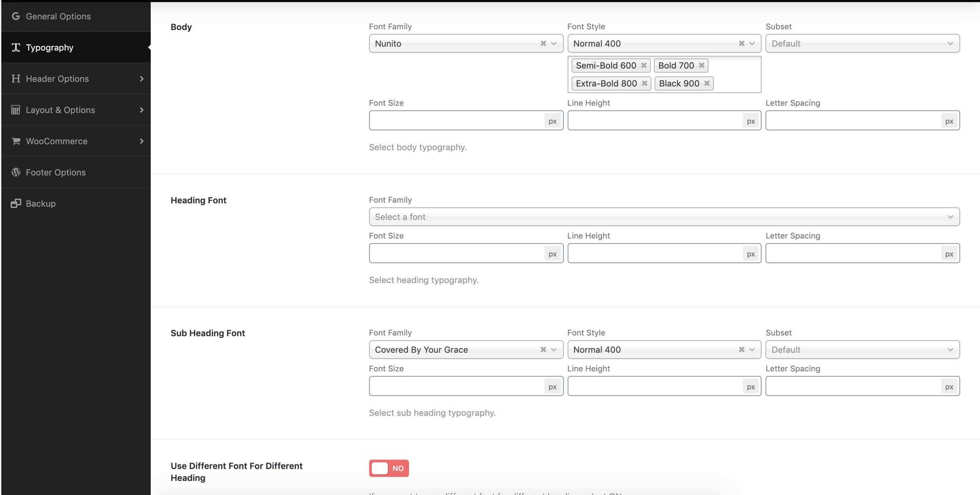Viewport: 980px width, 495px height.
Task: Toggle Use Different Font For Different Heading switch
Action: (x=389, y=469)
